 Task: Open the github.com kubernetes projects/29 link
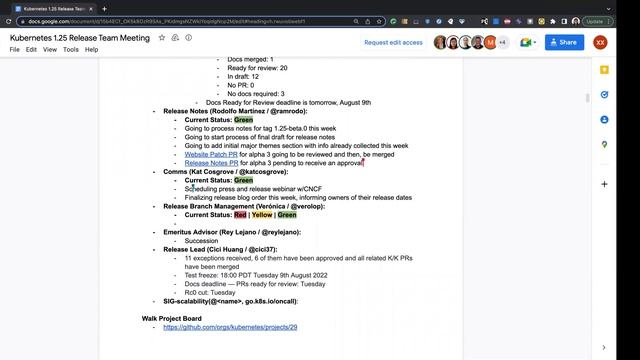(230, 327)
